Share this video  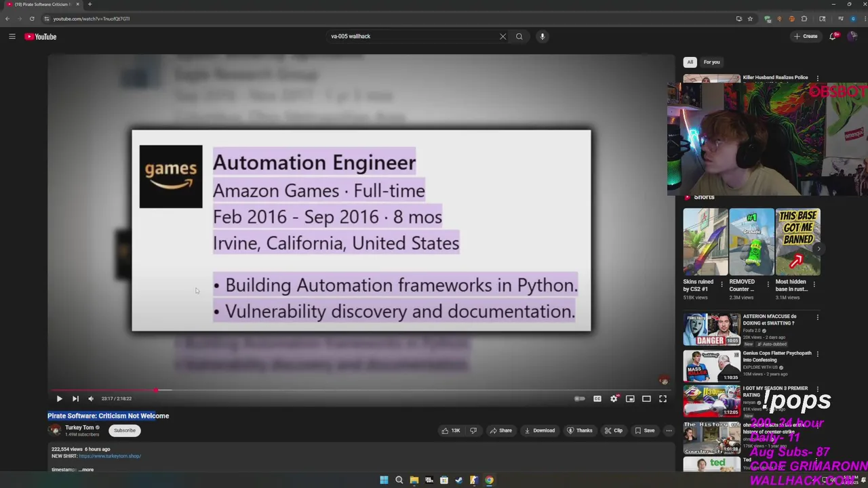[x=501, y=430]
